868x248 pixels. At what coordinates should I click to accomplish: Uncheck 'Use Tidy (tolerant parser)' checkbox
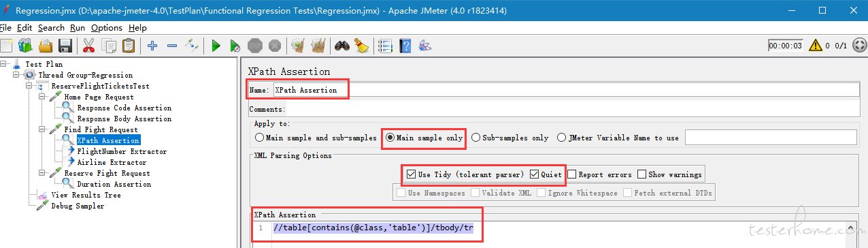pyautogui.click(x=411, y=174)
